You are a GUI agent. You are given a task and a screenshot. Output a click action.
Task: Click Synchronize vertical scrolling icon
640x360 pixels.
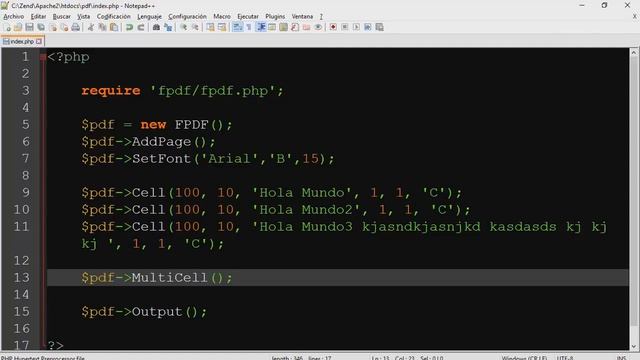tap(210, 27)
